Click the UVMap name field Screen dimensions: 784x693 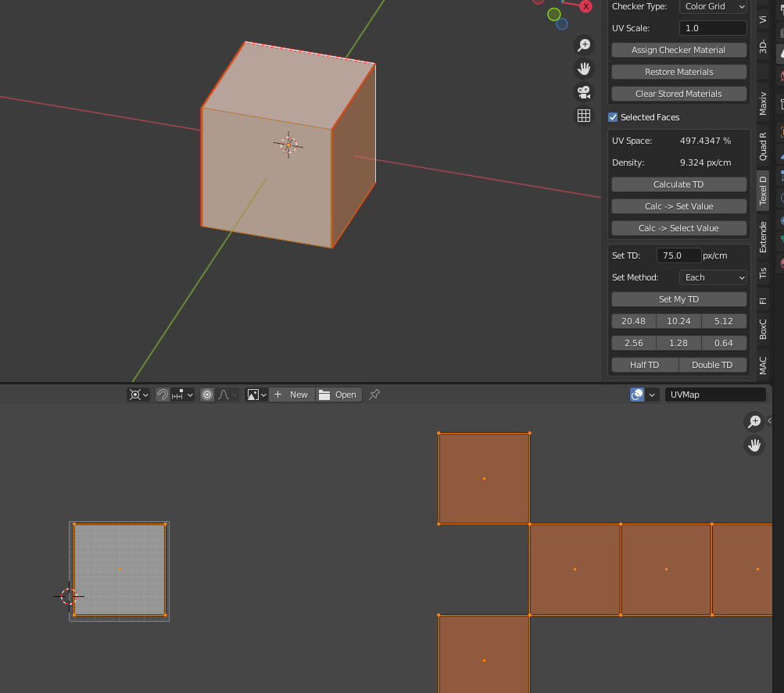coord(715,395)
